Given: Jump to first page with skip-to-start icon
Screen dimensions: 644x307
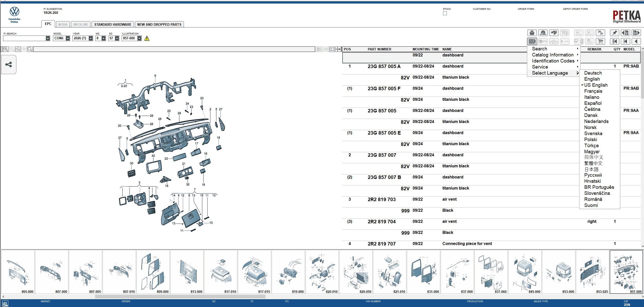Looking at the screenshot, I should point(614,41).
